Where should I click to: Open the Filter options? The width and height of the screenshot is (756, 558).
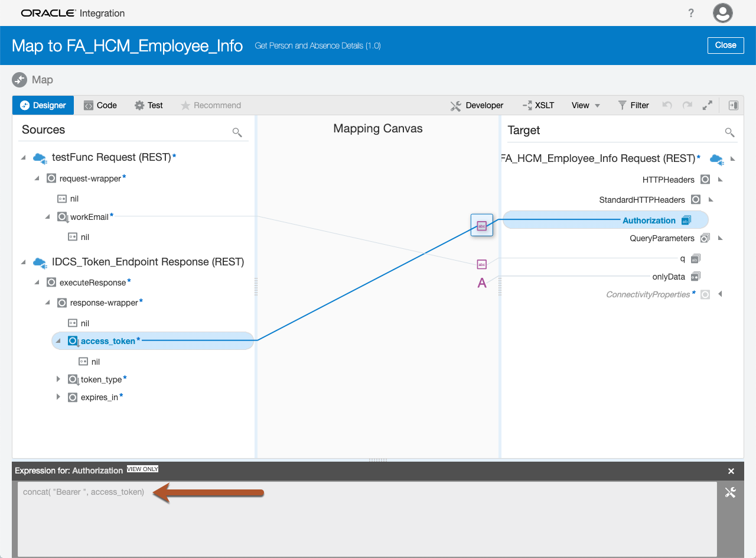[633, 105]
